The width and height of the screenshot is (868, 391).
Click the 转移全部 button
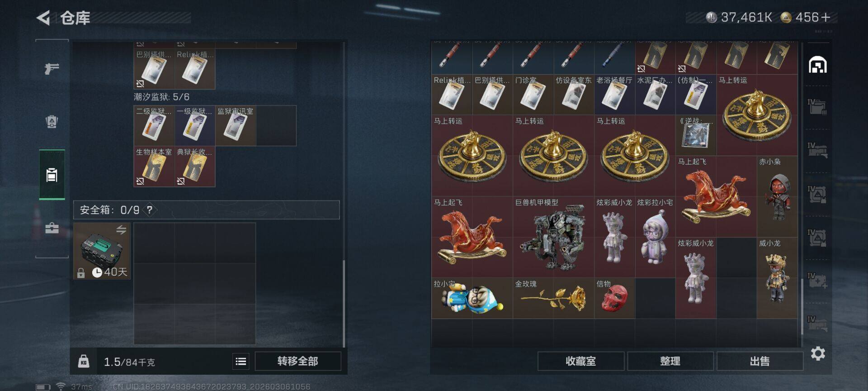[x=298, y=361]
